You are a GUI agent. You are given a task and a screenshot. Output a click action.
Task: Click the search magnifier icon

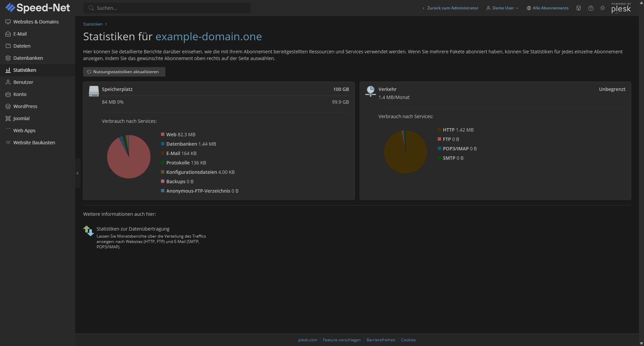pyautogui.click(x=91, y=8)
